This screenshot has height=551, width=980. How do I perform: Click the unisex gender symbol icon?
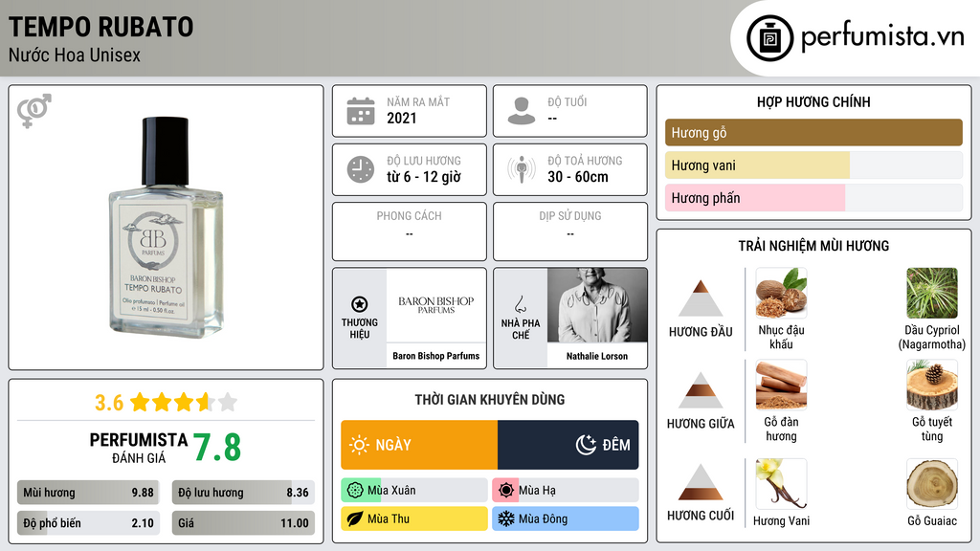tap(34, 111)
